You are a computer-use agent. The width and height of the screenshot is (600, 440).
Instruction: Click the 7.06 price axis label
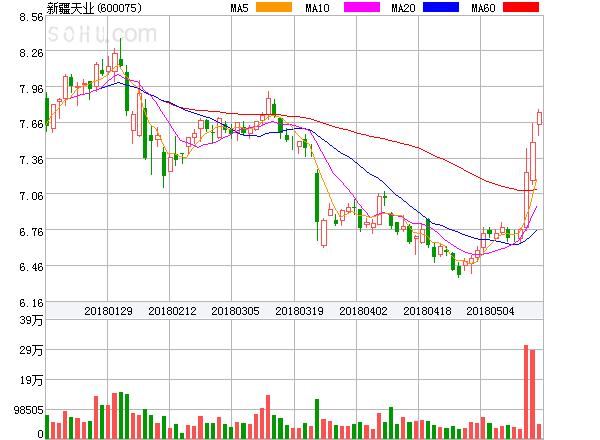point(31,196)
